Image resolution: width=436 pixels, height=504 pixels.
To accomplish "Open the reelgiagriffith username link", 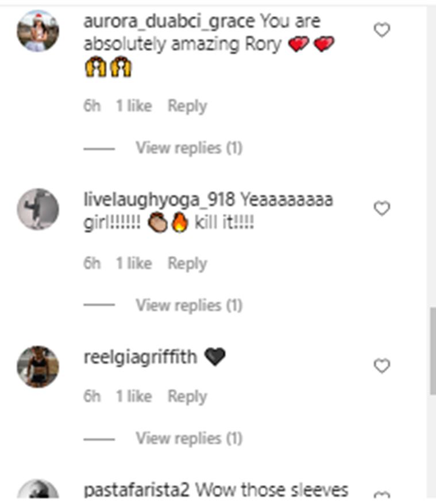I will tap(140, 358).
